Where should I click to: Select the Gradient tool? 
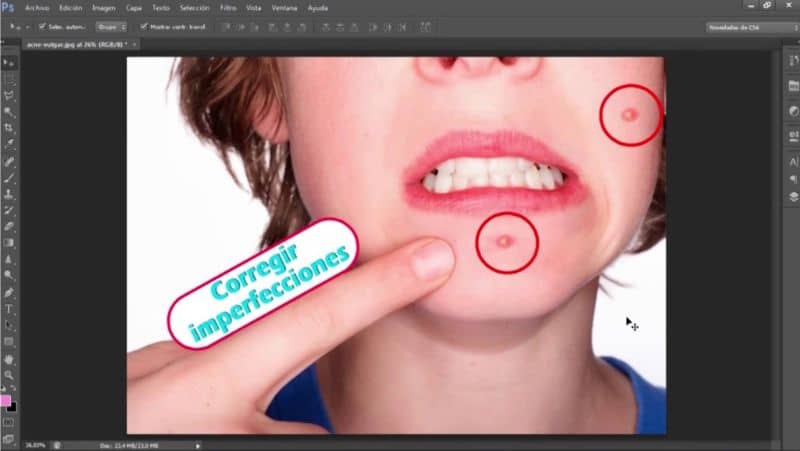click(x=9, y=243)
